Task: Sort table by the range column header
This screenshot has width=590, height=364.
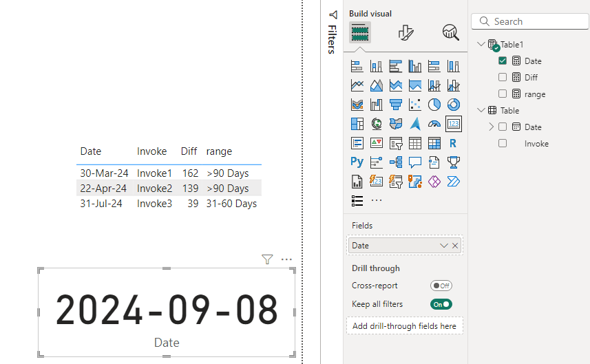Action: pos(219,151)
